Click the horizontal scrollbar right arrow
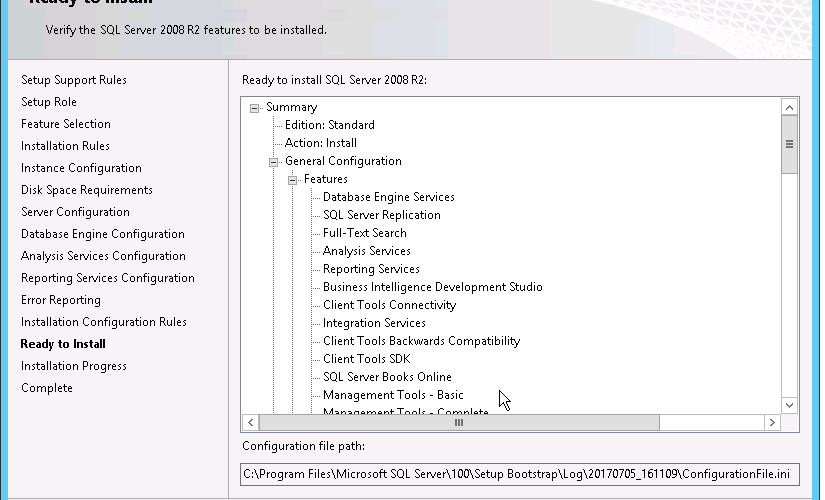The image size is (825, 500). tap(772, 423)
